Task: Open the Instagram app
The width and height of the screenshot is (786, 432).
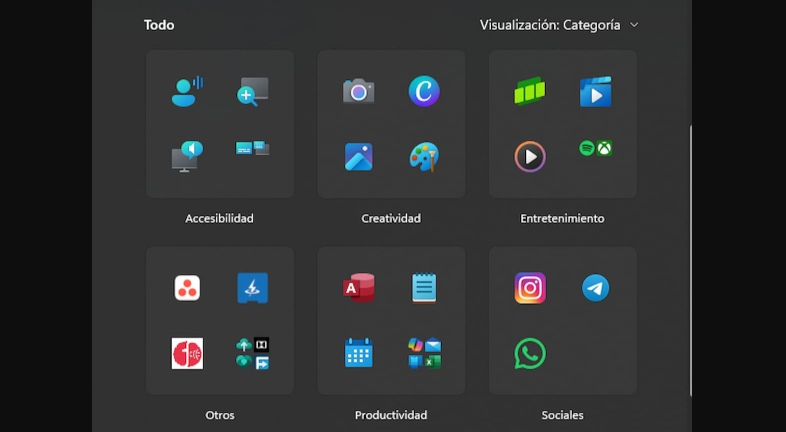Action: point(530,288)
